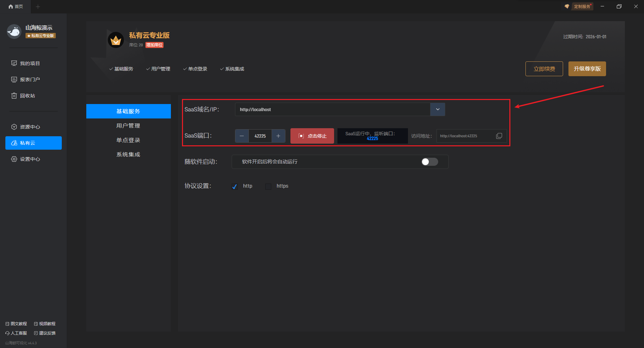Viewport: 644px width, 348px height.
Task: Uncheck the http protocol checkbox
Action: (x=235, y=186)
